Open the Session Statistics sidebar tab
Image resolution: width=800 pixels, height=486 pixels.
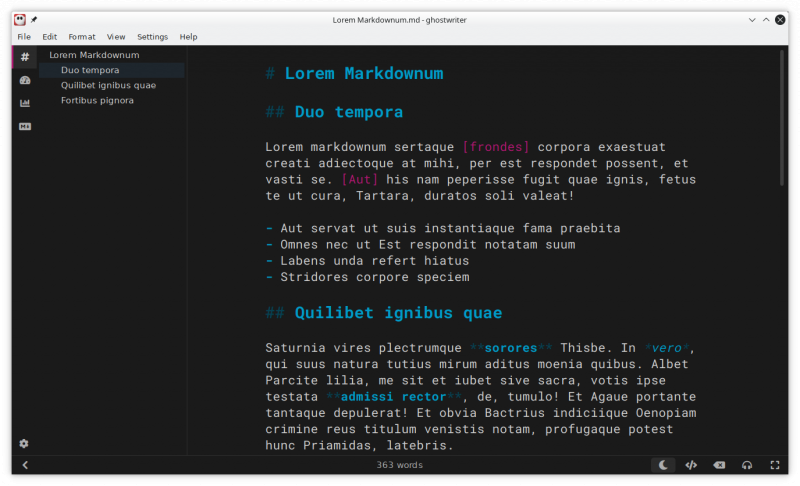(24, 80)
